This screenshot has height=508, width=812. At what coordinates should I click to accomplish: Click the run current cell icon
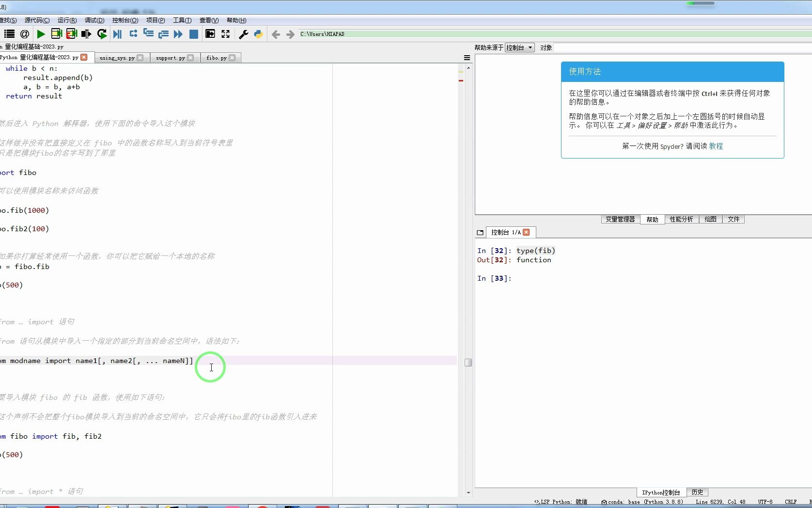pos(56,34)
